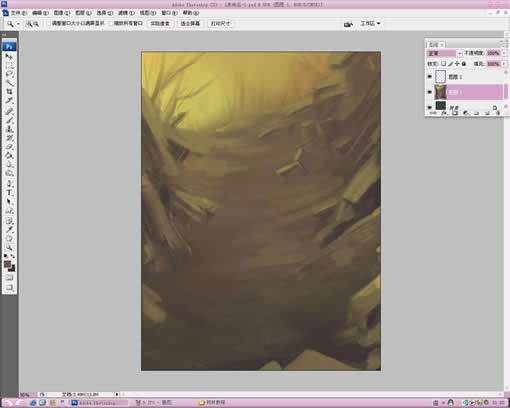Image resolution: width=510 pixels, height=408 pixels.
Task: Click the 实际像素 actual pixels button
Action: (x=160, y=23)
